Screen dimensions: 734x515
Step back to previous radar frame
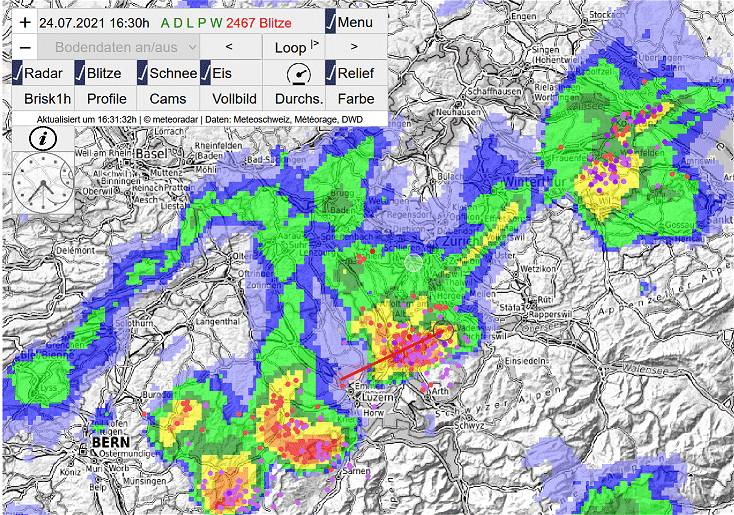tap(231, 47)
